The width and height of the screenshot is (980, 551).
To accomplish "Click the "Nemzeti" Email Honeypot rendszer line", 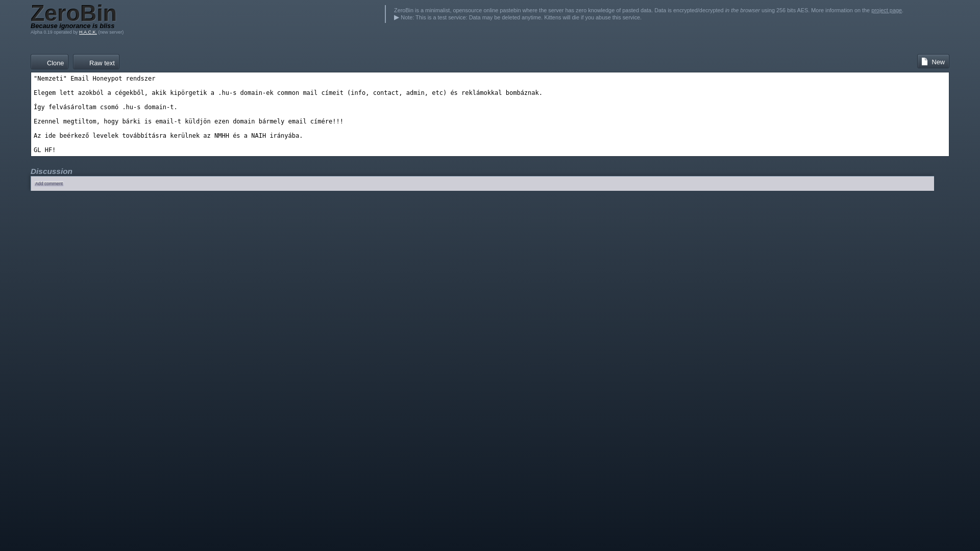I will 94,79.
